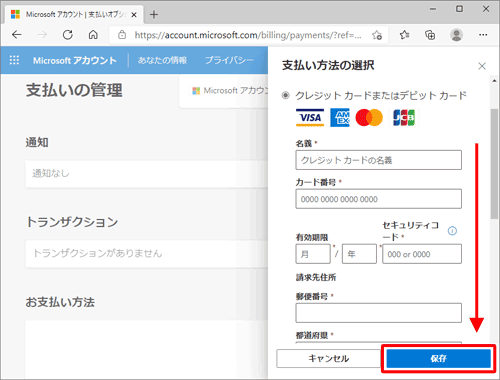Open the Microsoft app launcher grid icon
This screenshot has width=500, height=380.
click(x=14, y=60)
